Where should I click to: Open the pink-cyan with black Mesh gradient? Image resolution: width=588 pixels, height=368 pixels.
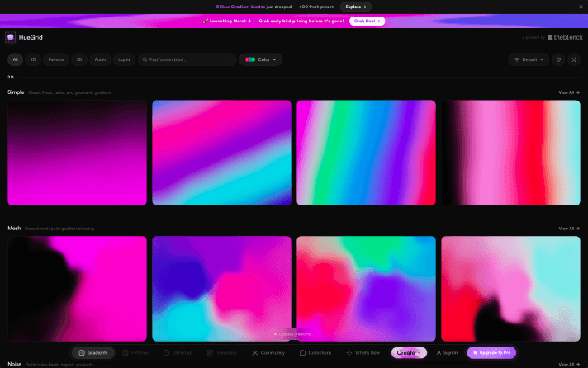[510, 289]
